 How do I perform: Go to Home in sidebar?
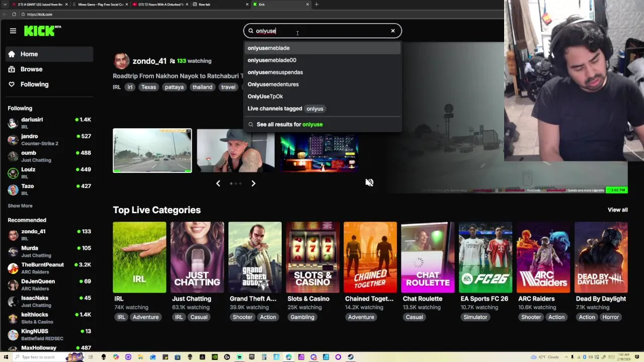[49, 54]
